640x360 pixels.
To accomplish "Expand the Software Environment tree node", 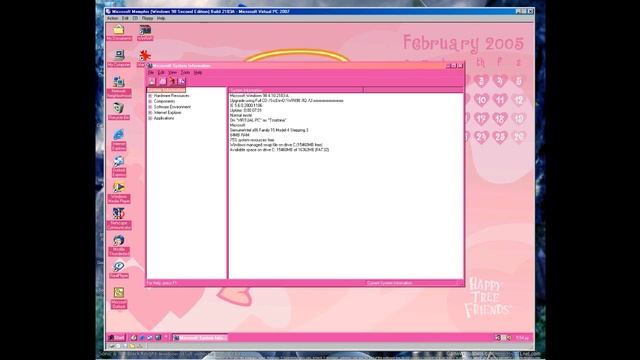I will tap(150, 107).
